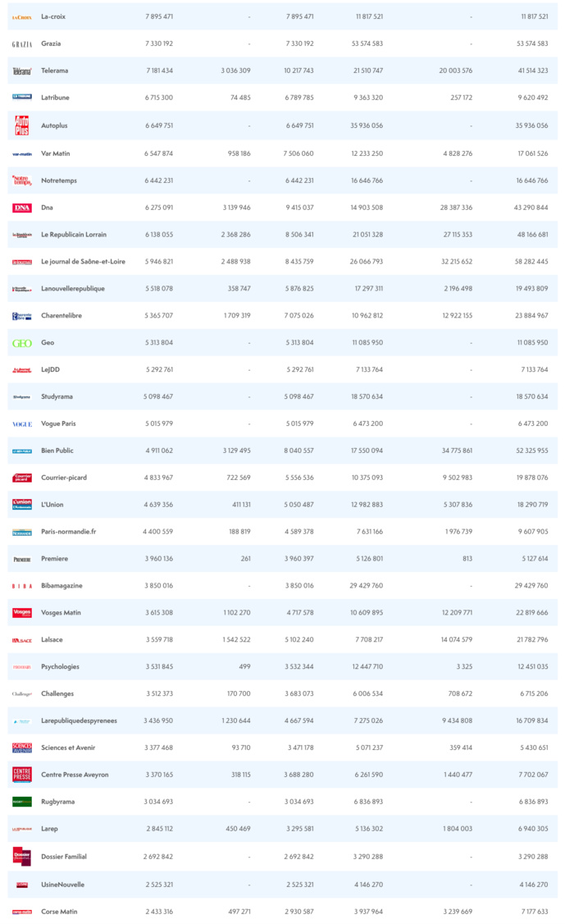
Task: Open the Telerama row name
Action: [54, 71]
